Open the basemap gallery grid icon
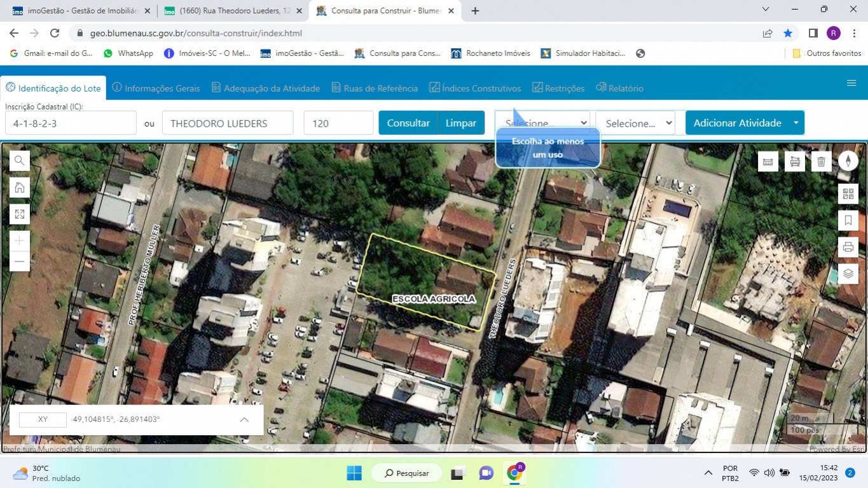The width and height of the screenshot is (868, 488). click(x=848, y=194)
